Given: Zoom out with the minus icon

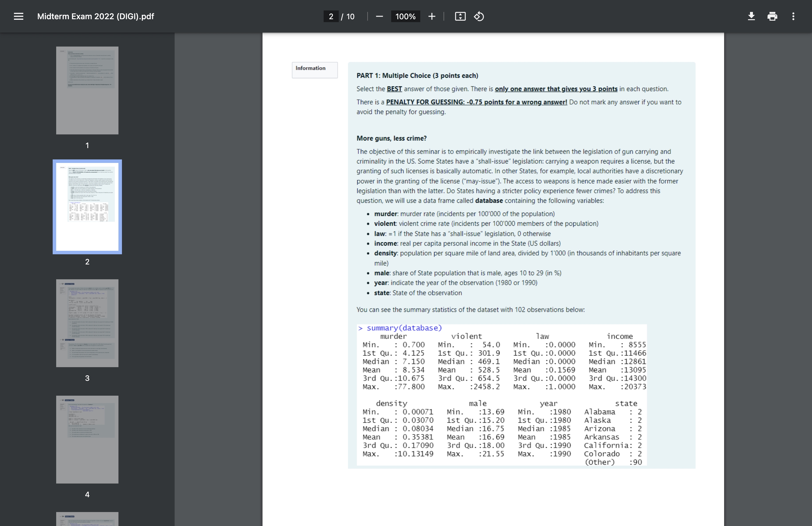Looking at the screenshot, I should point(379,16).
